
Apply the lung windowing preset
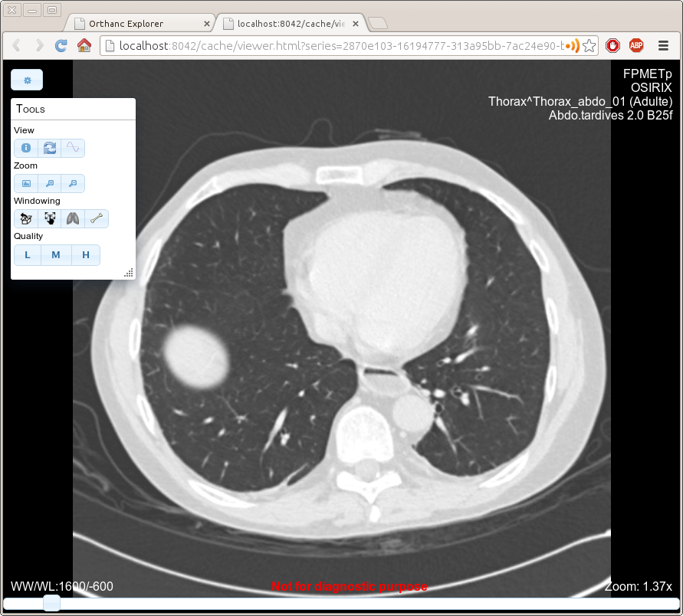(73, 218)
